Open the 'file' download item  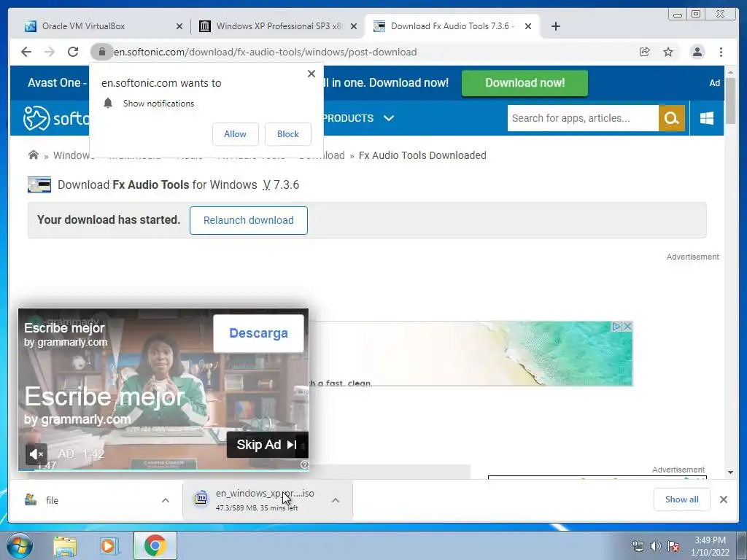tap(90, 500)
